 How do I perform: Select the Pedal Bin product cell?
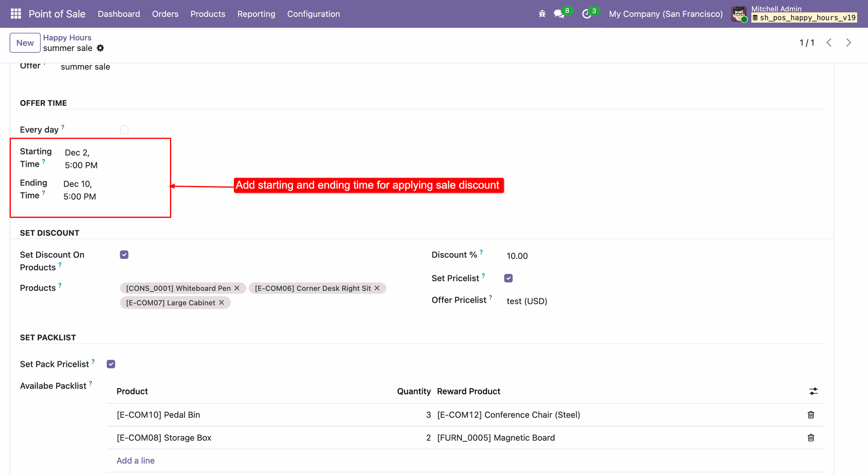[158, 415]
